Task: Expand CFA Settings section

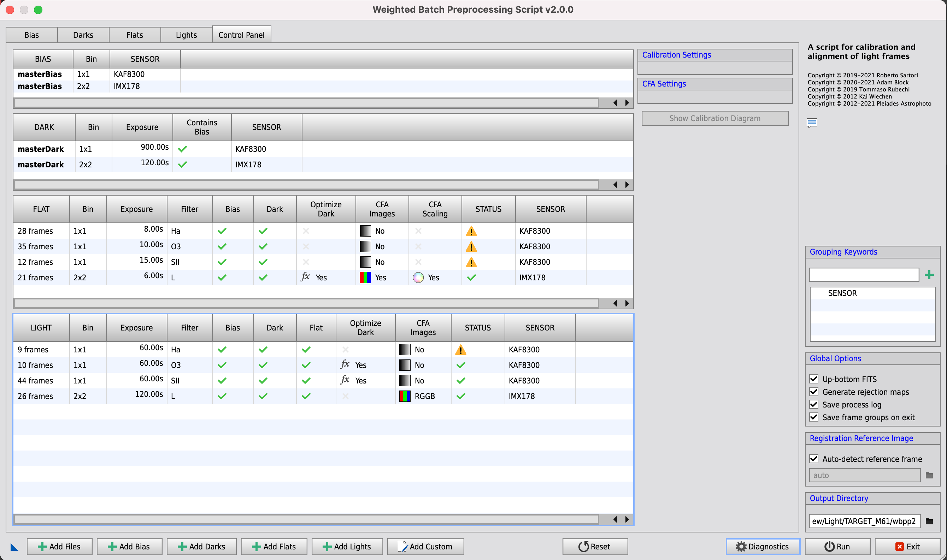Action: (714, 84)
